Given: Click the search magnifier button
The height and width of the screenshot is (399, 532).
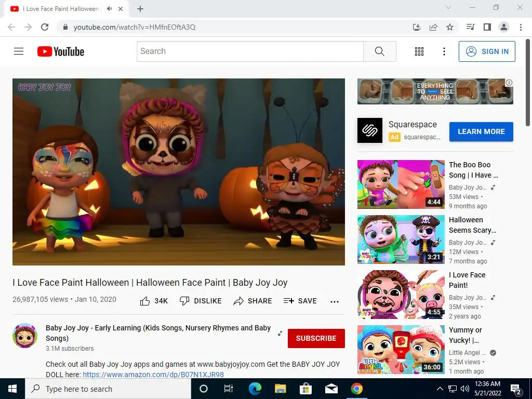Looking at the screenshot, I should pos(380,51).
